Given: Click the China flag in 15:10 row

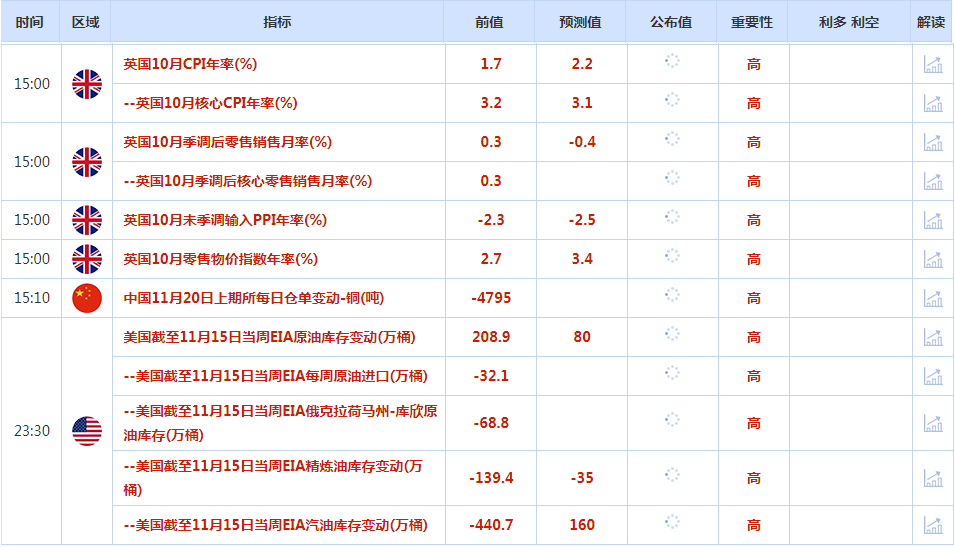Looking at the screenshot, I should [87, 298].
